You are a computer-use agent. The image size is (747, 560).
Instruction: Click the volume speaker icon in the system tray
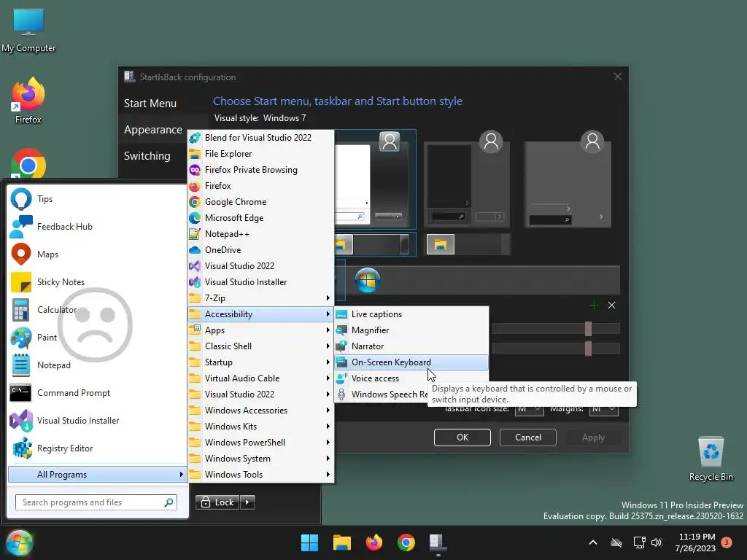(x=657, y=542)
